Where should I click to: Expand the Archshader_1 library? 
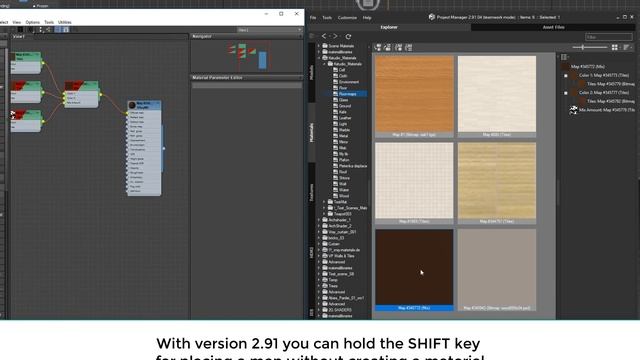(319, 220)
